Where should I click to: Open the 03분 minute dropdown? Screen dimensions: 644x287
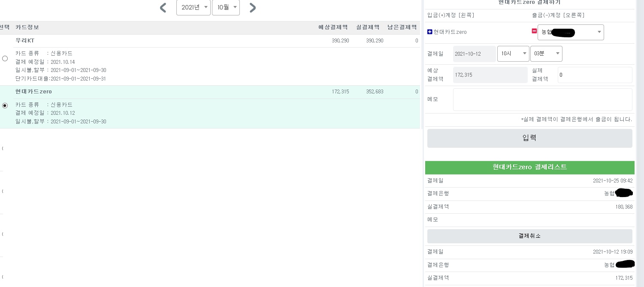pos(546,54)
